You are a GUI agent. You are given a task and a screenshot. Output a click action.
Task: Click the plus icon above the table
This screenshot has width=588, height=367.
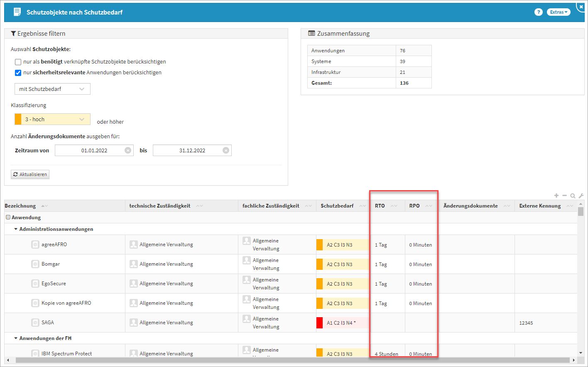click(556, 196)
